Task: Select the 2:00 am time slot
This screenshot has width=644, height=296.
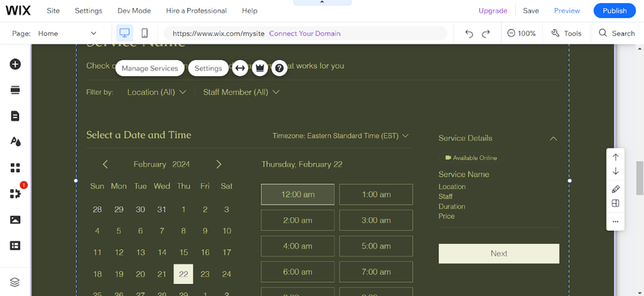Action: pos(298,220)
